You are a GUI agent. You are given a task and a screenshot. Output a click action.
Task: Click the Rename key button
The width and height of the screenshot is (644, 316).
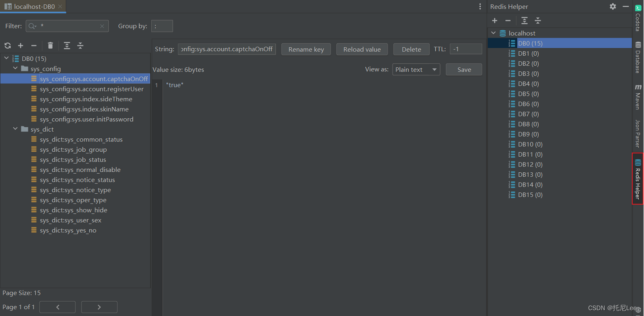[x=306, y=49]
